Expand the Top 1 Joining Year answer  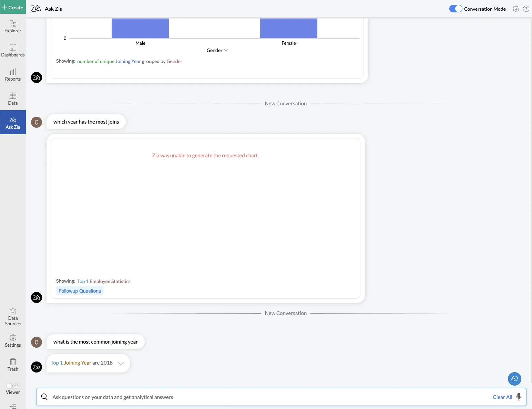pos(121,363)
